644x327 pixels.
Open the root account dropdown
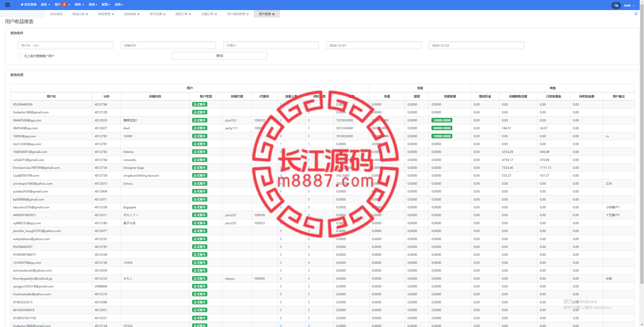click(629, 5)
